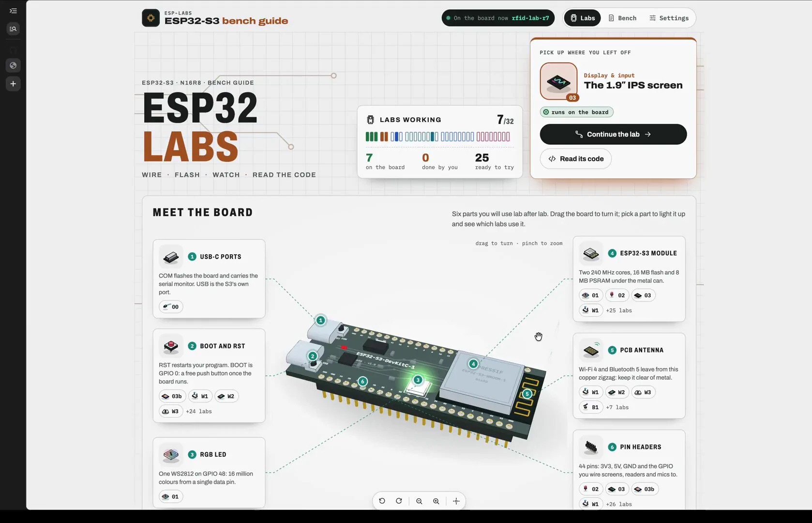Select hotspot 6 on the pin header row
This screenshot has width=812, height=523.
(362, 381)
